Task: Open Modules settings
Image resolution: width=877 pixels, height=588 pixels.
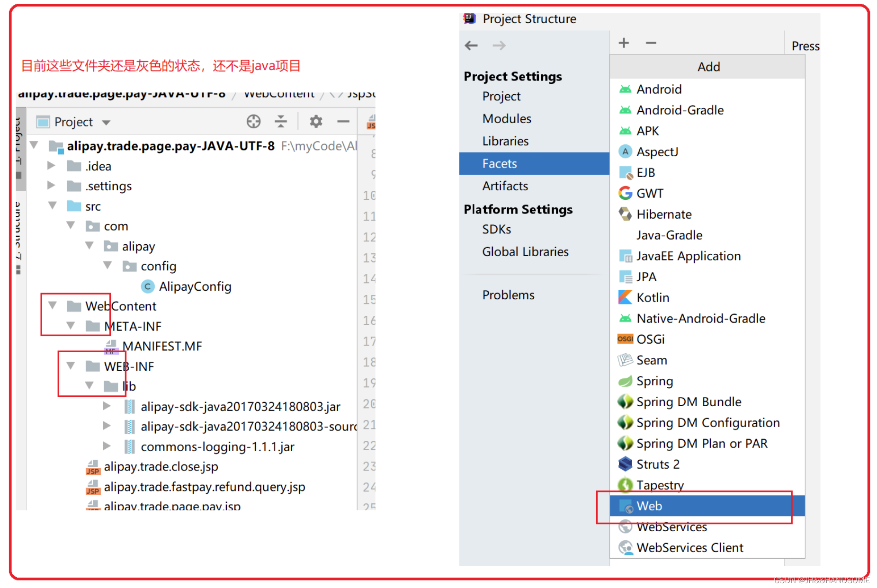Action: [x=507, y=118]
